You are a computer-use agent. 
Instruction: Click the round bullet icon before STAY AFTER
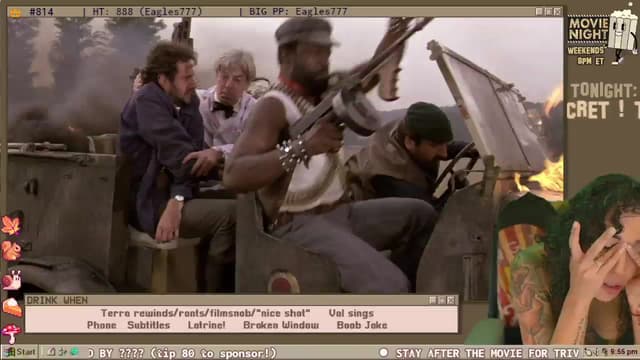pos(383,353)
